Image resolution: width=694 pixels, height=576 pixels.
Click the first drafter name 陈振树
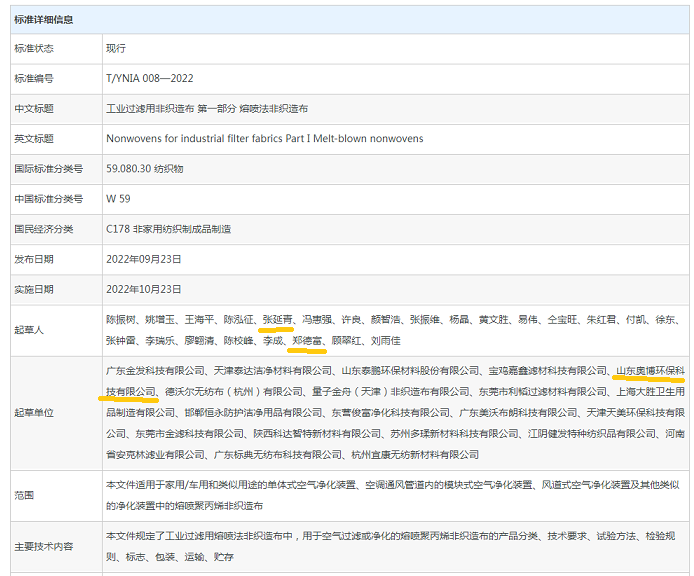[x=121, y=320]
